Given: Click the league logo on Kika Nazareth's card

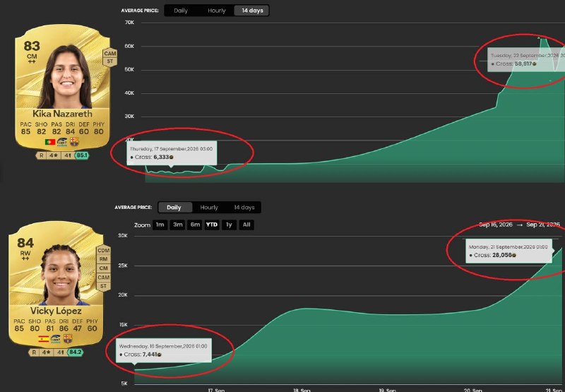Looking at the screenshot, I should click(x=62, y=141).
